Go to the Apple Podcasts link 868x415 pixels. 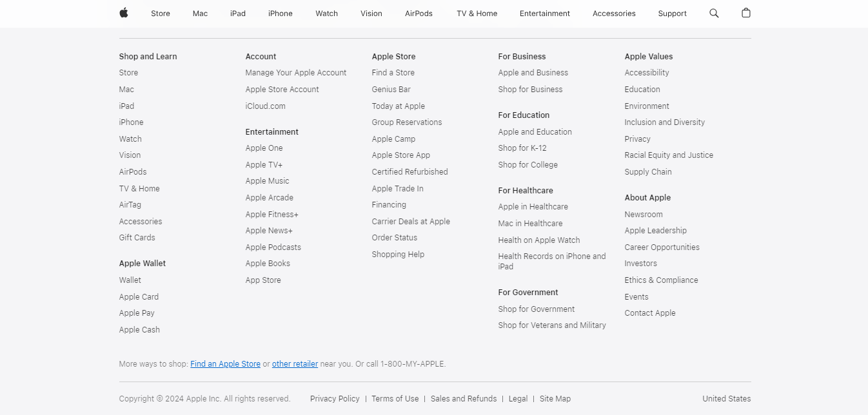tap(273, 247)
